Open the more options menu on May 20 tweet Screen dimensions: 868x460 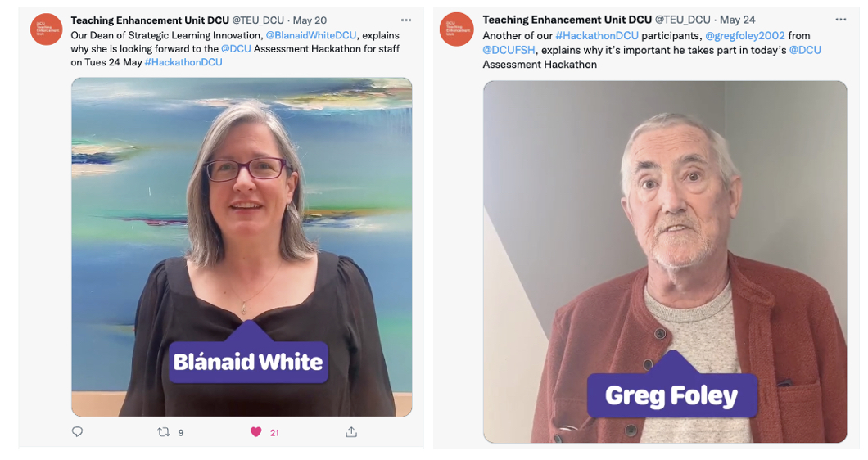click(406, 20)
